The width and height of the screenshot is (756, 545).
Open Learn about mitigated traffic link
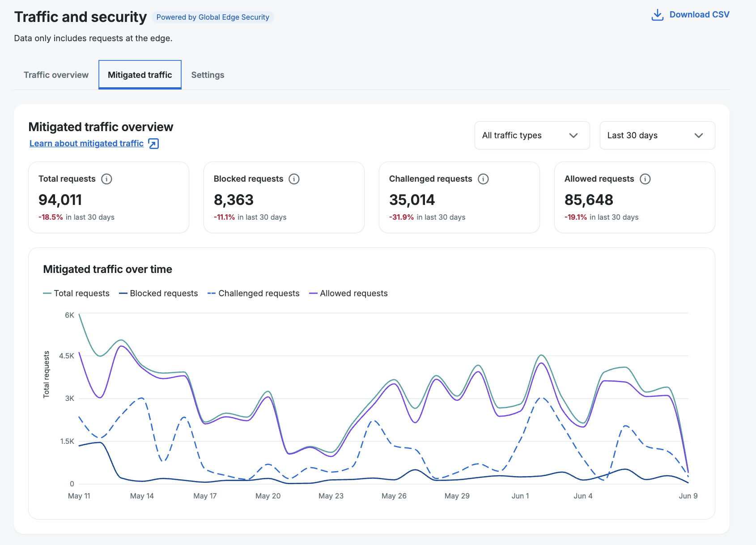(87, 144)
